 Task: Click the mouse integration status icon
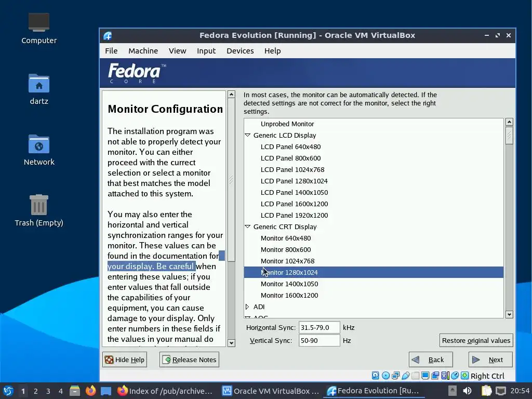(x=455, y=376)
